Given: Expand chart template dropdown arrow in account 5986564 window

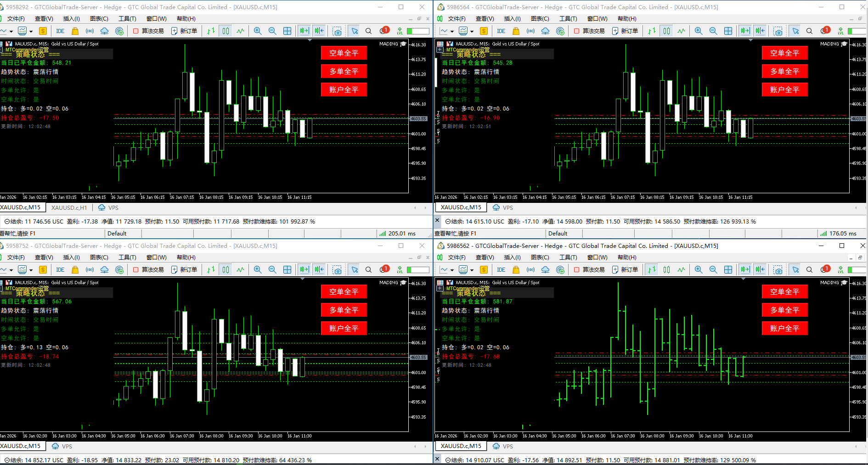Looking at the screenshot, I should coord(472,32).
